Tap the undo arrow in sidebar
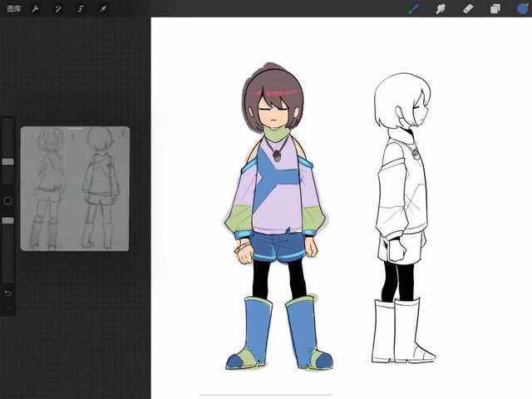The height and width of the screenshot is (399, 532). pos(7,293)
